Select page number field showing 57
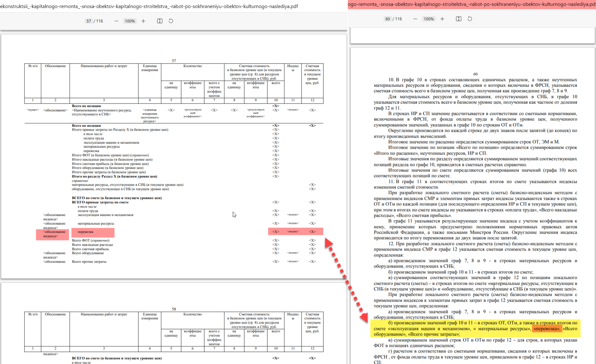The width and height of the screenshot is (596, 364). (89, 21)
